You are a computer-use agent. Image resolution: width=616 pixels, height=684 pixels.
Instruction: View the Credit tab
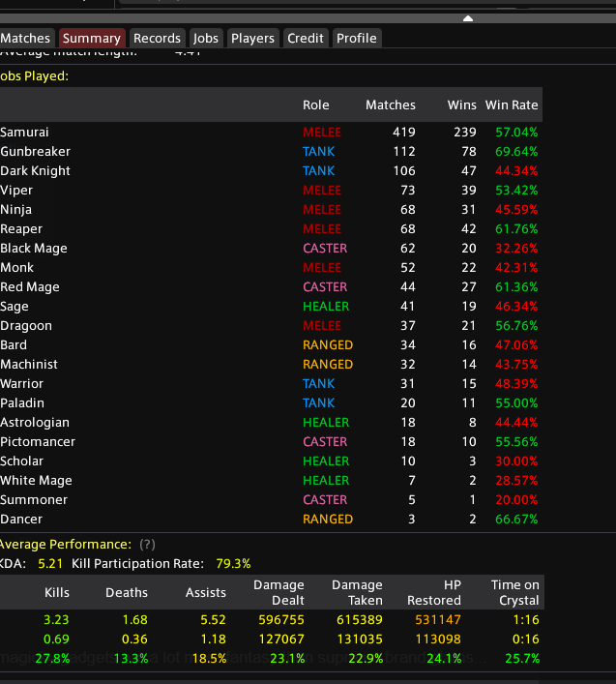(x=306, y=38)
